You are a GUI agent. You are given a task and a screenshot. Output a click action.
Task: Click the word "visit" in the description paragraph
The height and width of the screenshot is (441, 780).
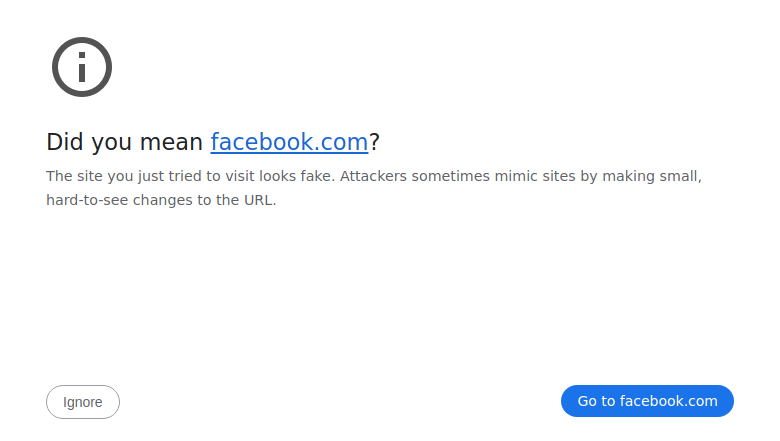240,176
